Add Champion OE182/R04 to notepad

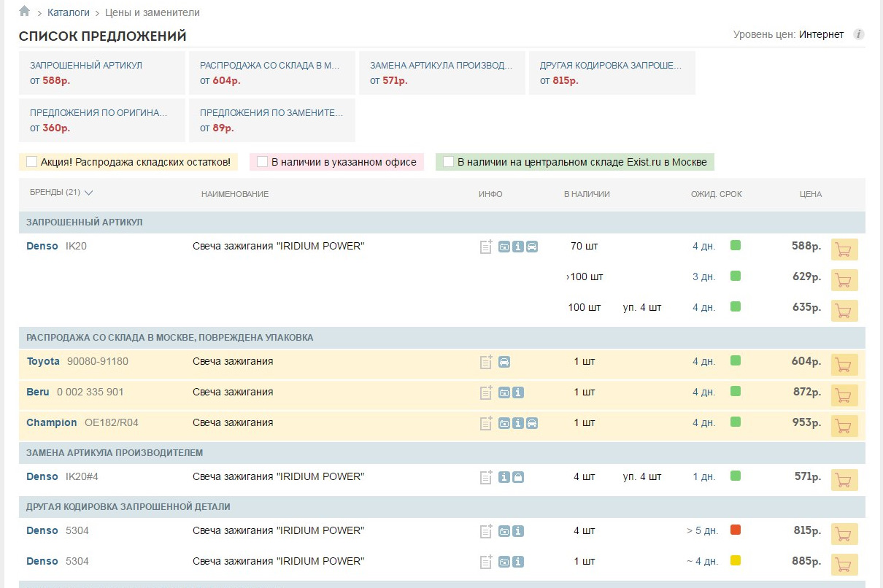pyautogui.click(x=486, y=423)
